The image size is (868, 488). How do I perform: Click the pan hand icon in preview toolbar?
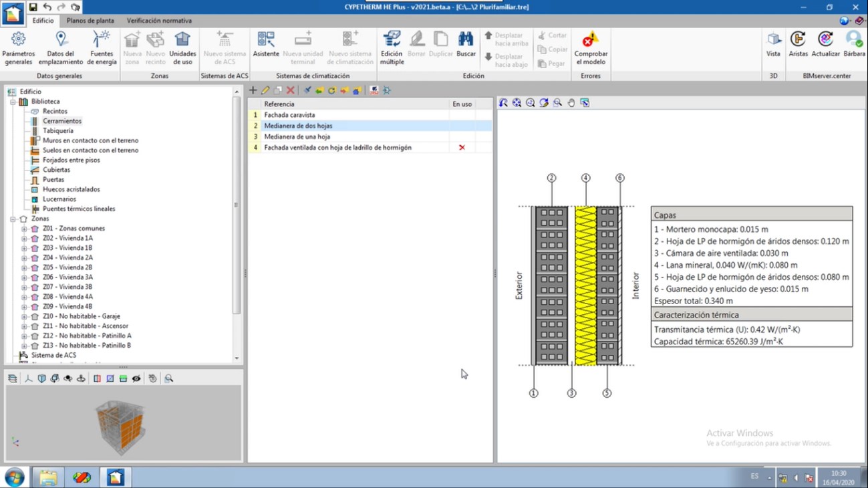point(571,103)
